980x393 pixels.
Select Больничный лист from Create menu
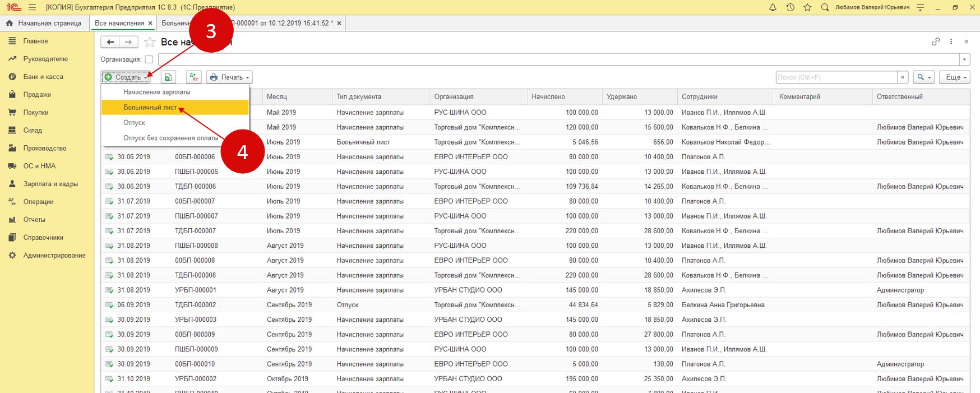150,108
